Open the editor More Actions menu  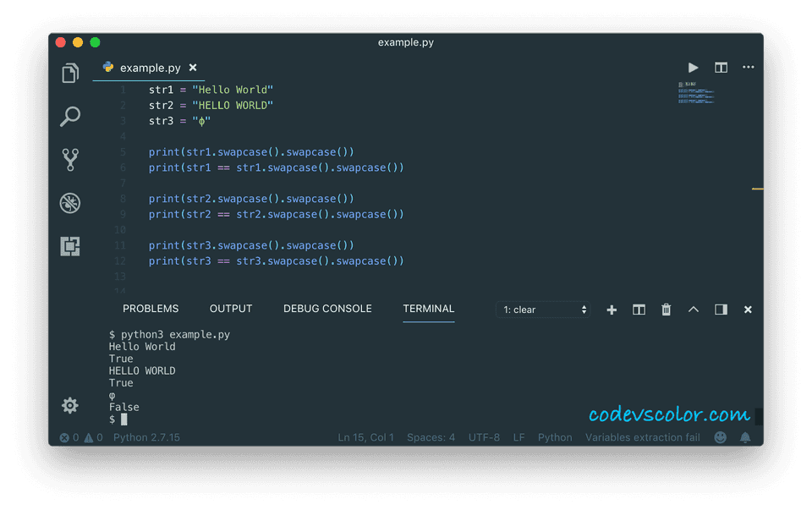tap(748, 68)
